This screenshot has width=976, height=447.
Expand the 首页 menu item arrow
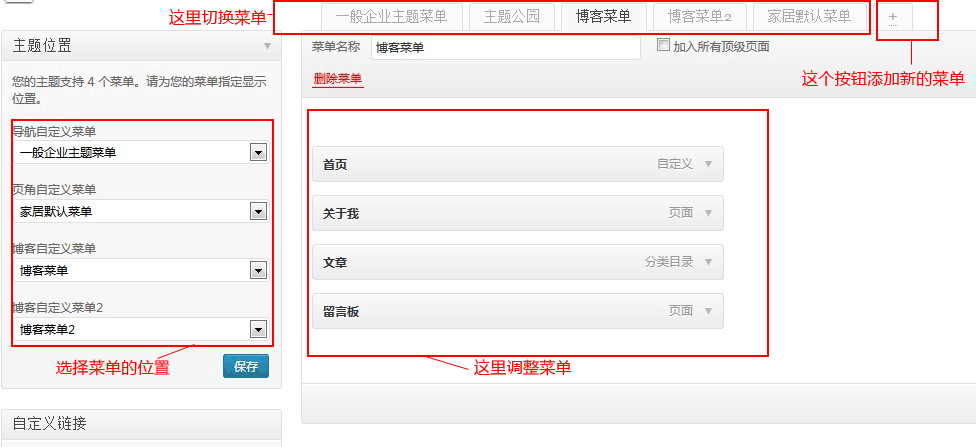[708, 164]
